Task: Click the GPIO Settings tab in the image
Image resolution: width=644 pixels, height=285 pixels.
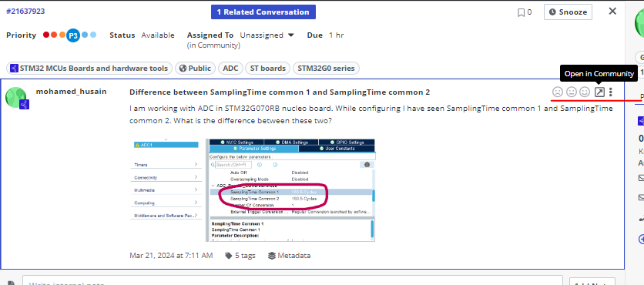Action: [x=347, y=142]
